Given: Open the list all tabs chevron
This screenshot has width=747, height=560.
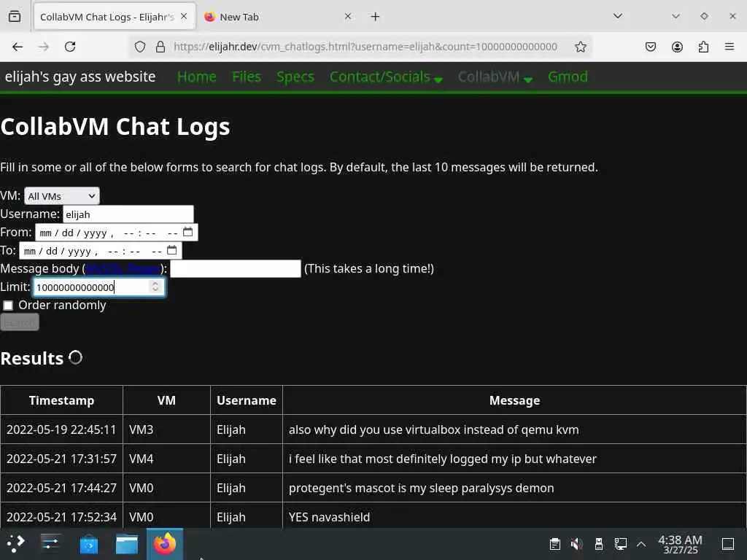Looking at the screenshot, I should 618,16.
